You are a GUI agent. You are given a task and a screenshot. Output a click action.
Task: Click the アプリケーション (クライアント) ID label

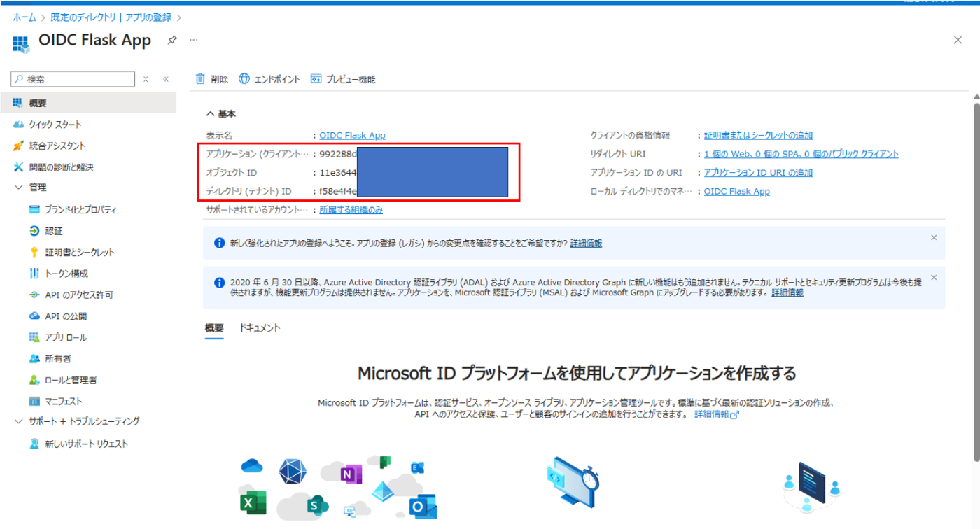(x=257, y=154)
